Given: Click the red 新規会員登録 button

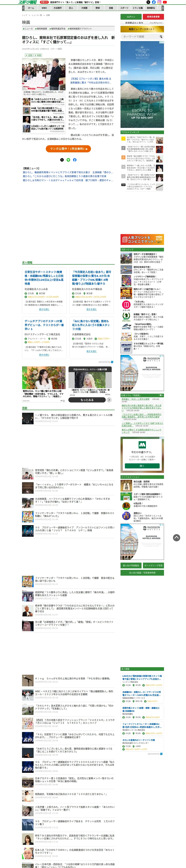Looking at the screenshot, I should 153,16.
